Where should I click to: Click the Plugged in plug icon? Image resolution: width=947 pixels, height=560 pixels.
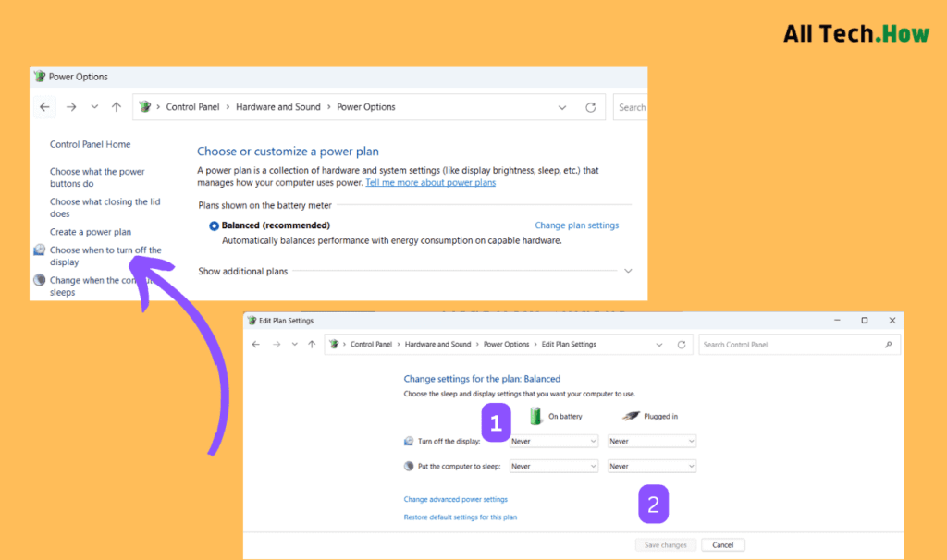(631, 416)
